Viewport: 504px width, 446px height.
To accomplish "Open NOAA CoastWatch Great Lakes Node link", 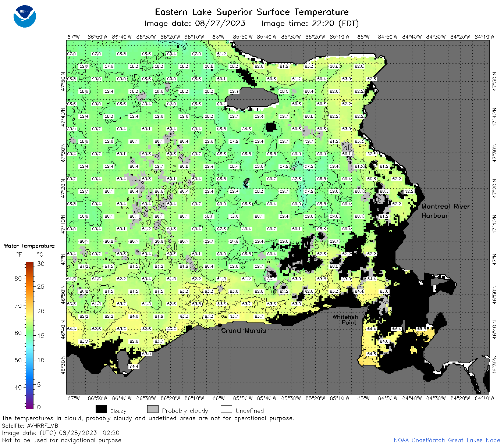I will (x=447, y=440).
